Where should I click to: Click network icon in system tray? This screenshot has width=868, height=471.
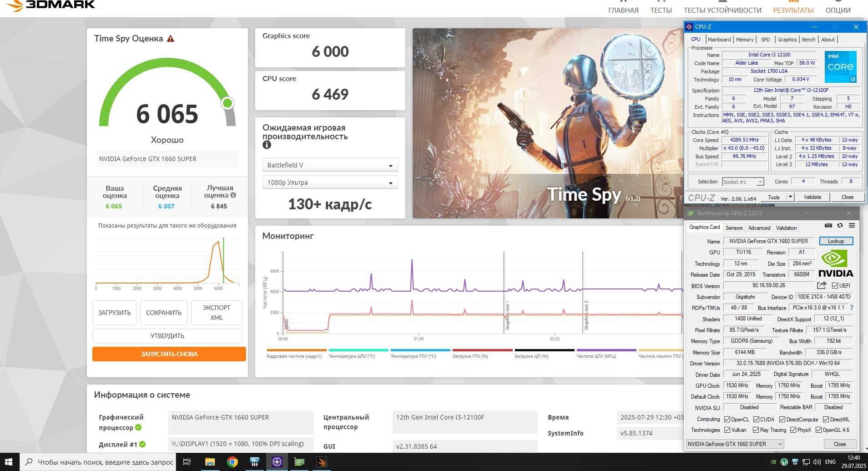(x=806, y=462)
